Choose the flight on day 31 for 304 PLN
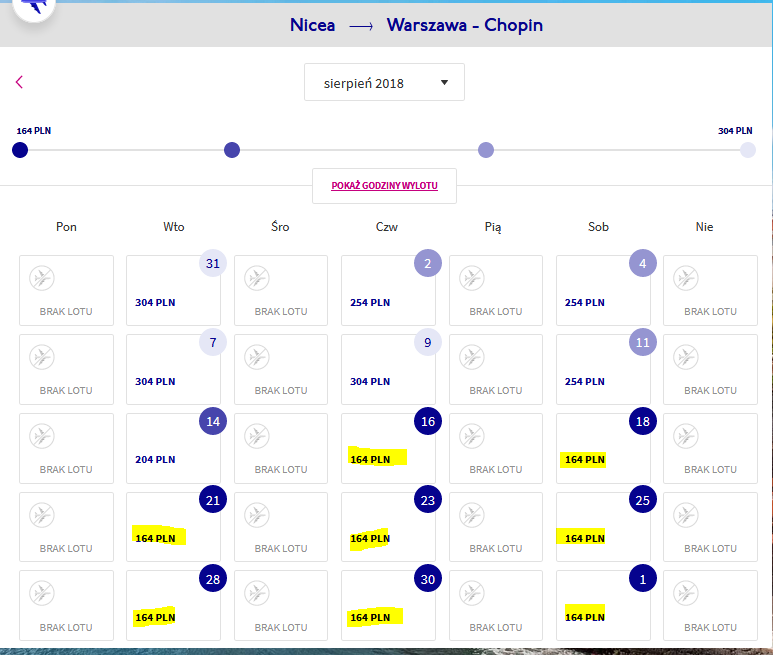This screenshot has width=773, height=655. coord(173,290)
